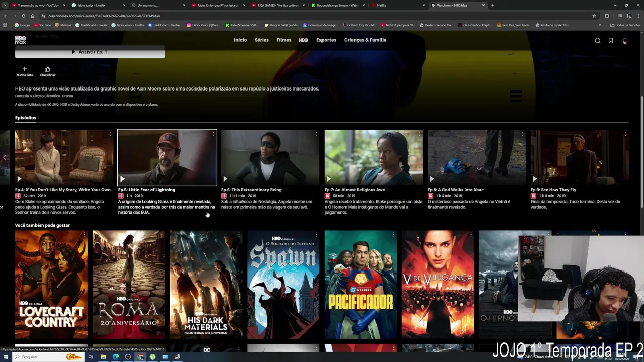The width and height of the screenshot is (644, 362).
Task: Open V de Vingança poster
Action: pos(438,285)
